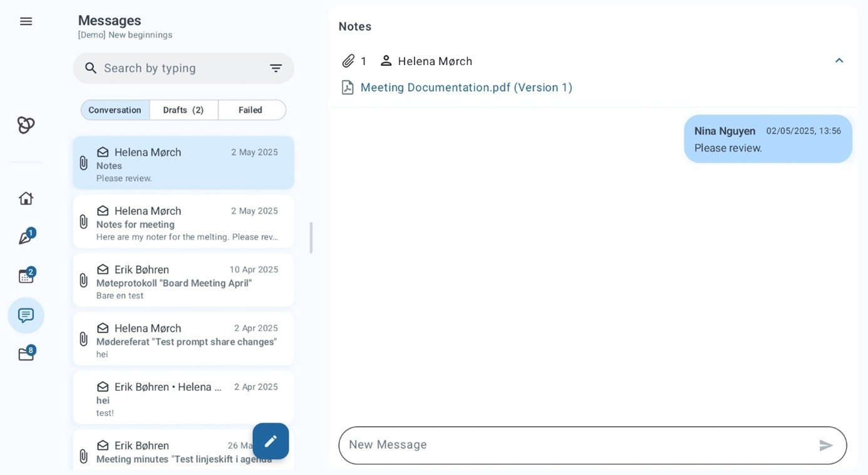Click the paperclip on Notes for meeting conversation
Image resolution: width=868 pixels, height=475 pixels.
83,222
